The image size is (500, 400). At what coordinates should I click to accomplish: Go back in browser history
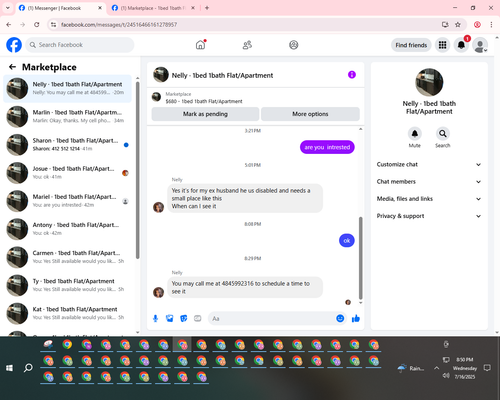point(9,24)
